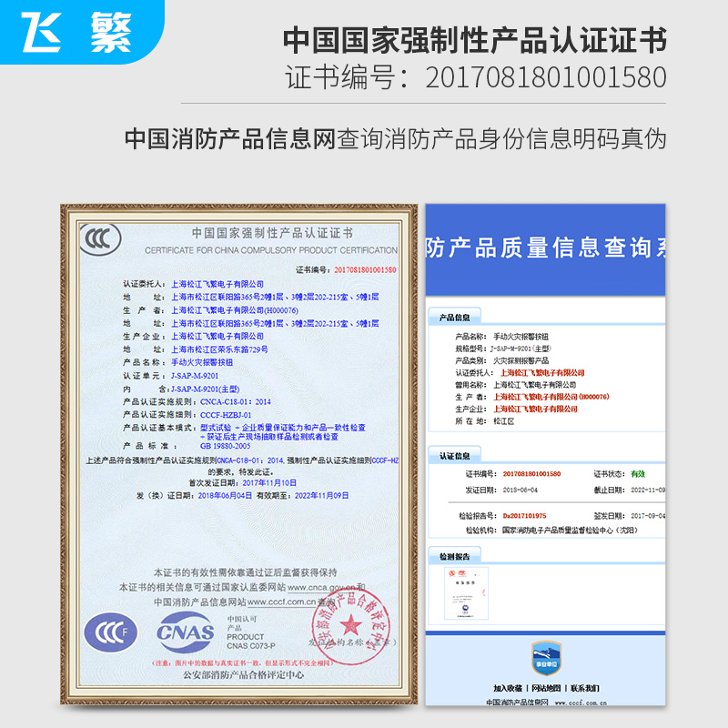Viewport: 728px width, 728px height.
Task: Open the red 证书编号 2017081801001580 link in 认证信息
Action: click(x=531, y=474)
